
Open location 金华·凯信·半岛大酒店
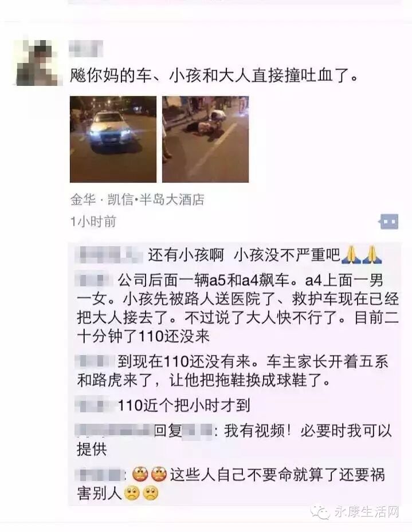(137, 199)
